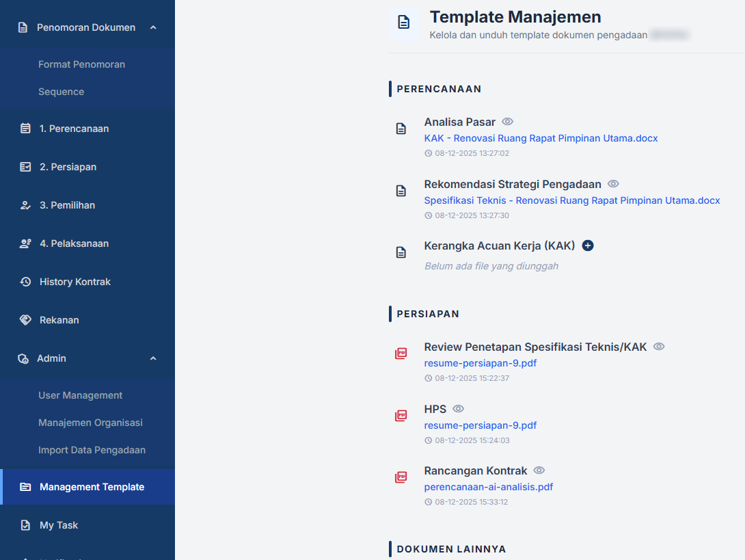Click PDF icon beside Rancangan Kontrak
The width and height of the screenshot is (745, 560).
(x=401, y=477)
